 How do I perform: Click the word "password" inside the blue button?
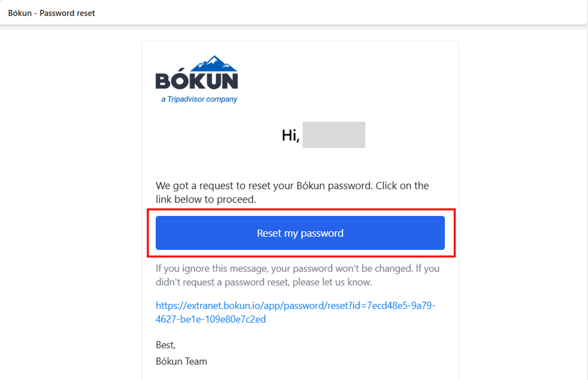322,234
